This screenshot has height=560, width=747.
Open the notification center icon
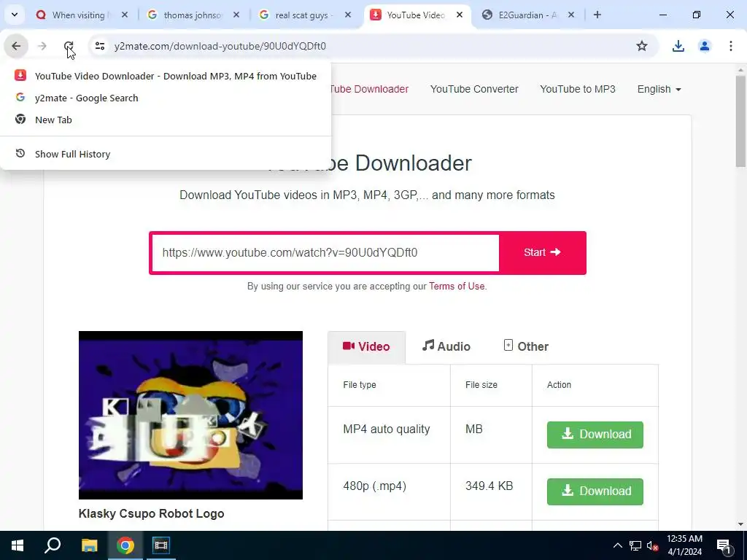724,545
